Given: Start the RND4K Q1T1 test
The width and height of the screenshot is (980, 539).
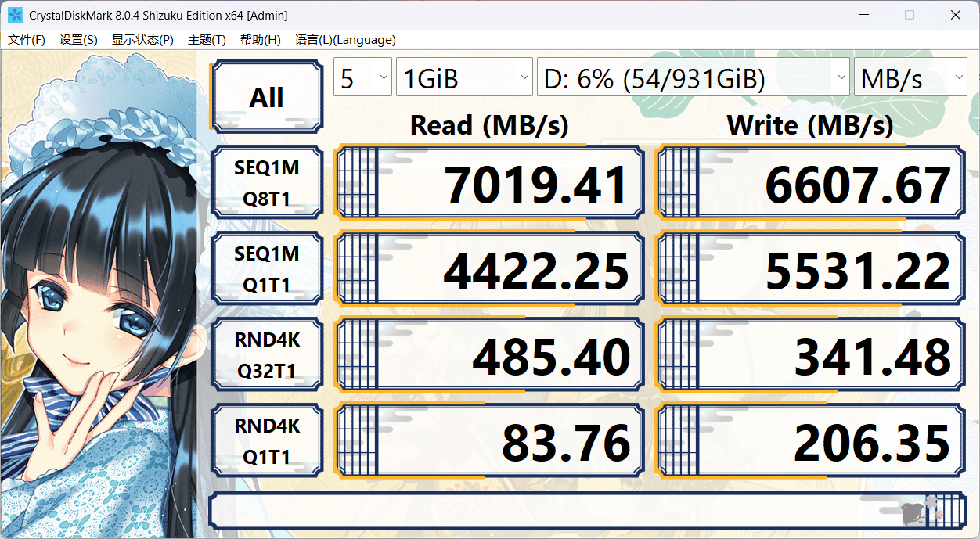Looking at the screenshot, I should click(266, 441).
